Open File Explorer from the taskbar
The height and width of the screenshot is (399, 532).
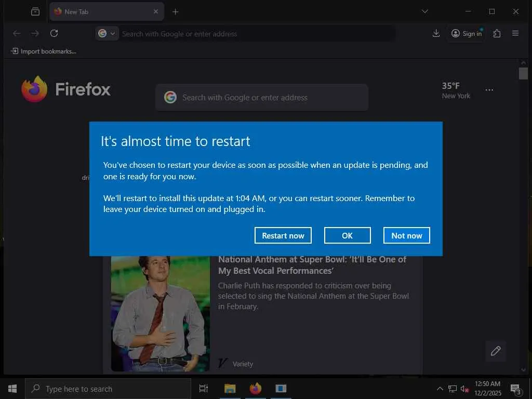point(230,389)
